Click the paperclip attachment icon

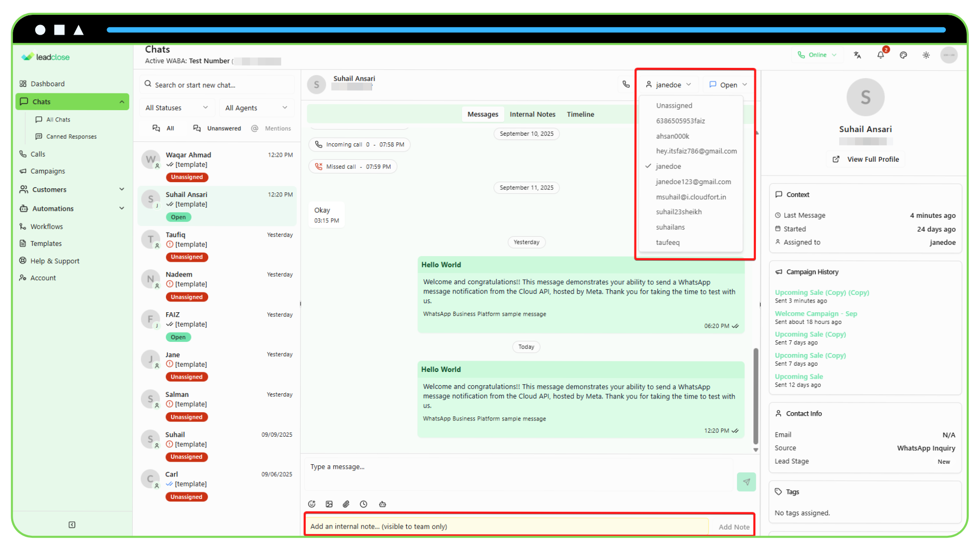(x=346, y=504)
